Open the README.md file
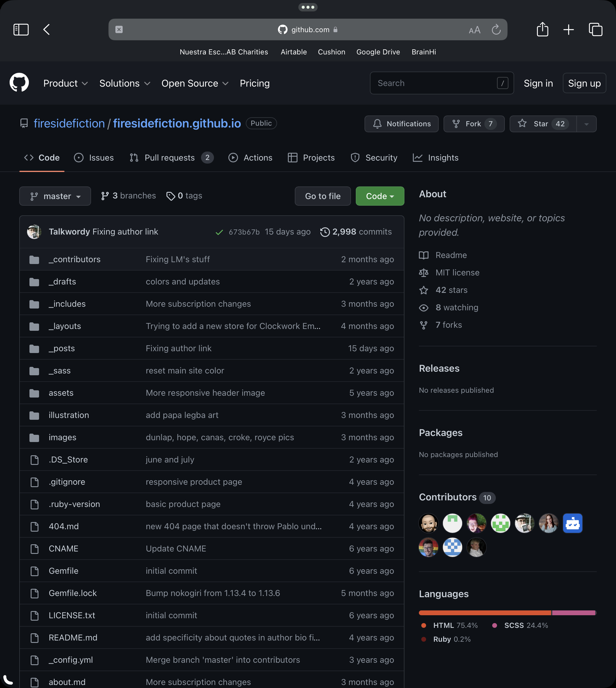 coord(73,638)
